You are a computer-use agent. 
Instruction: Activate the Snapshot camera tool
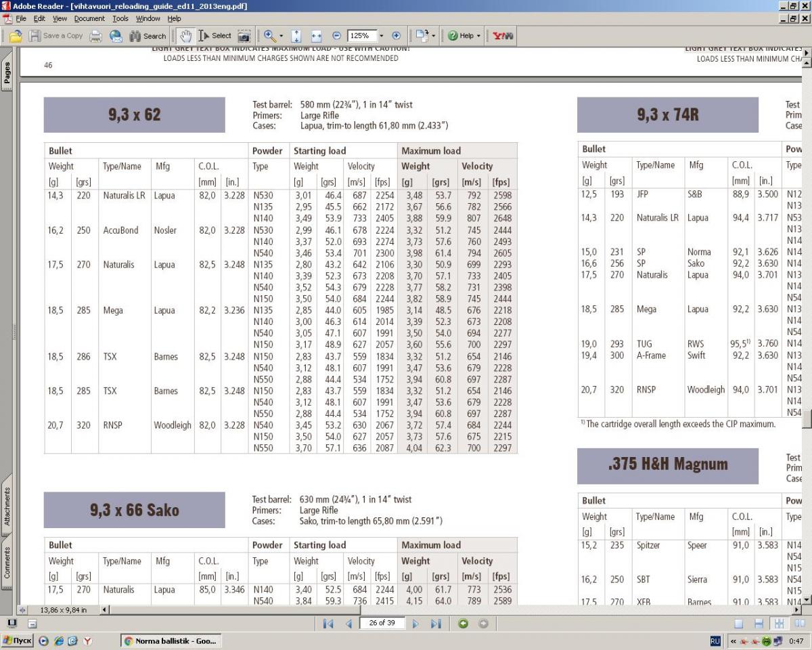click(244, 36)
